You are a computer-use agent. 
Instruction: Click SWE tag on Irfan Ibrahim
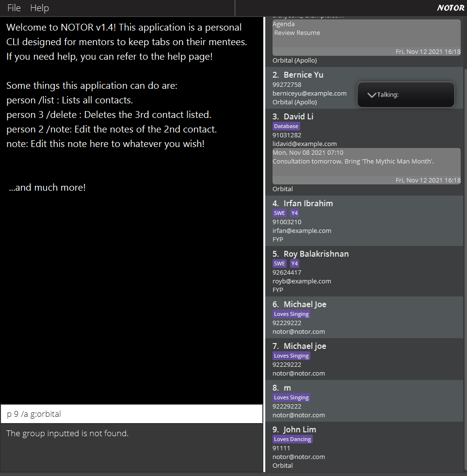click(x=279, y=213)
